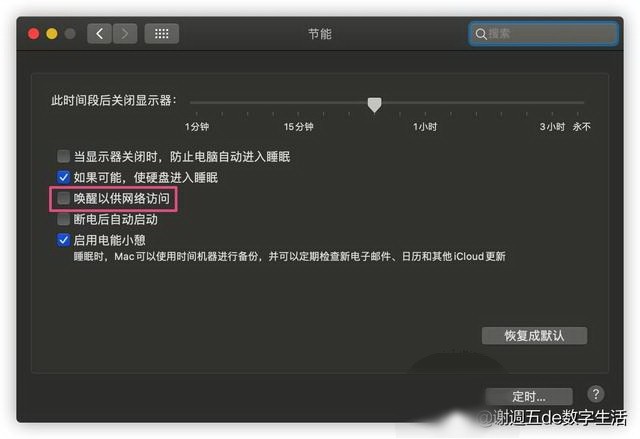Click the magnifier icon in search
This screenshot has width=640, height=439.
(x=481, y=34)
